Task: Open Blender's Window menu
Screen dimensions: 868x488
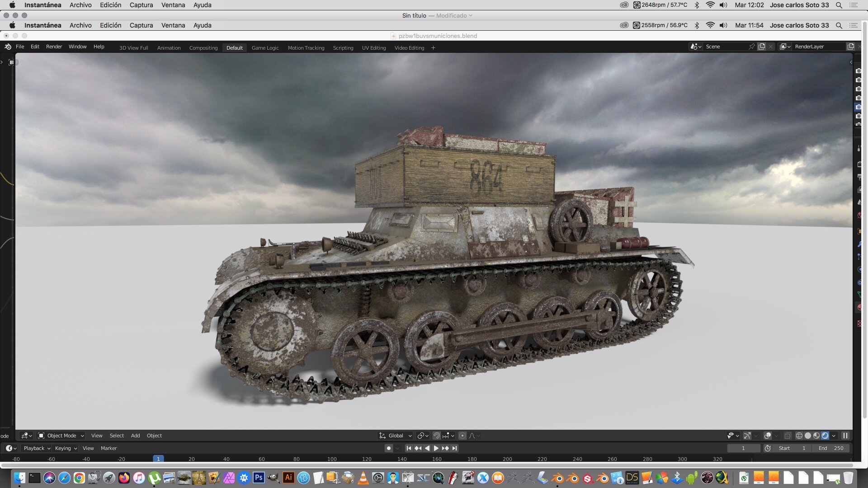Action: [77, 47]
